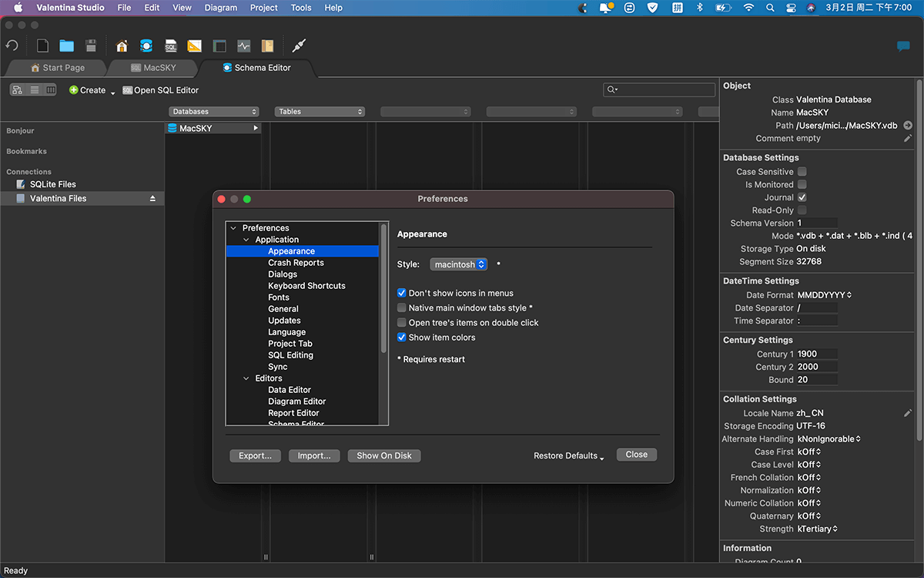924x578 pixels.
Task: Open Alternate Handling kNonIgnorable dropdown
Action: point(829,439)
